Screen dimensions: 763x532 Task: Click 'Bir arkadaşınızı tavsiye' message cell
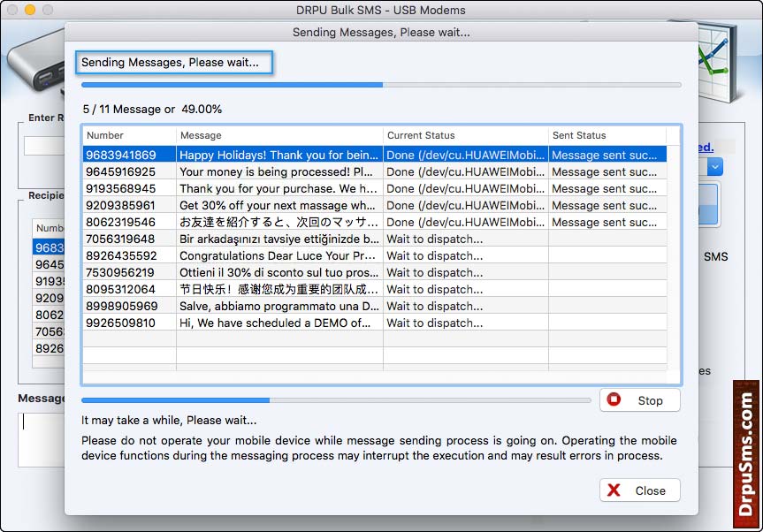(x=278, y=239)
